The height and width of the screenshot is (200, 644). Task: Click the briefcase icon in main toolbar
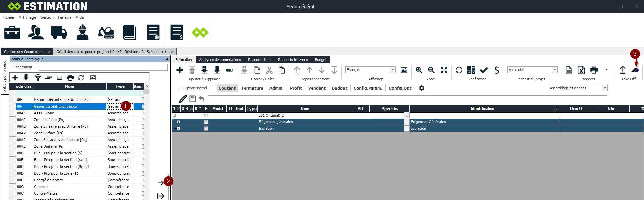point(12,33)
